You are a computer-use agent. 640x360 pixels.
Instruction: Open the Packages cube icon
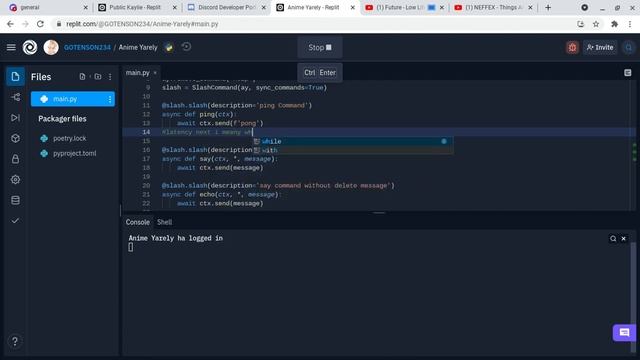(x=15, y=138)
